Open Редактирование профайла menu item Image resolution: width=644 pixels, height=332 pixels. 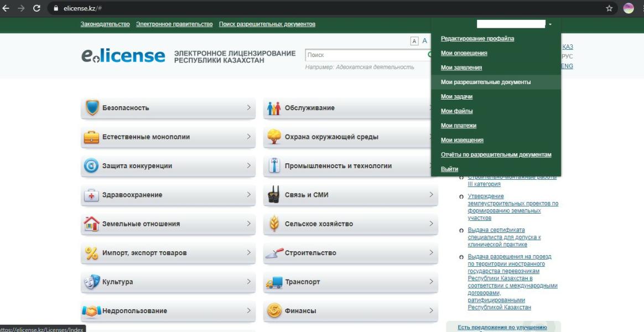click(x=477, y=39)
